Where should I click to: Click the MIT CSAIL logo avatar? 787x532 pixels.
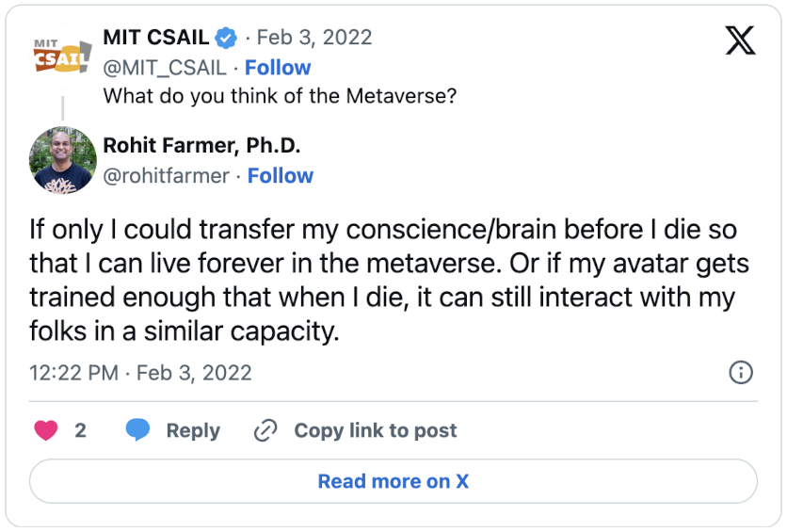click(x=61, y=55)
